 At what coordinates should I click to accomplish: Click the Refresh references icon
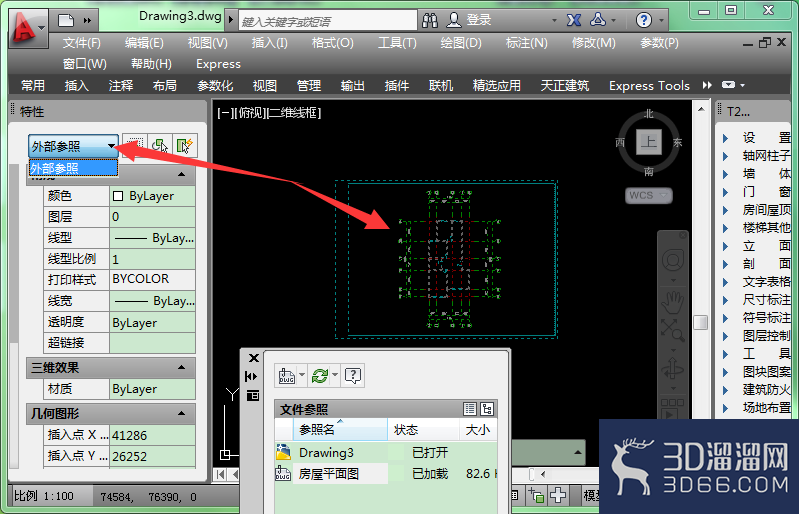320,376
